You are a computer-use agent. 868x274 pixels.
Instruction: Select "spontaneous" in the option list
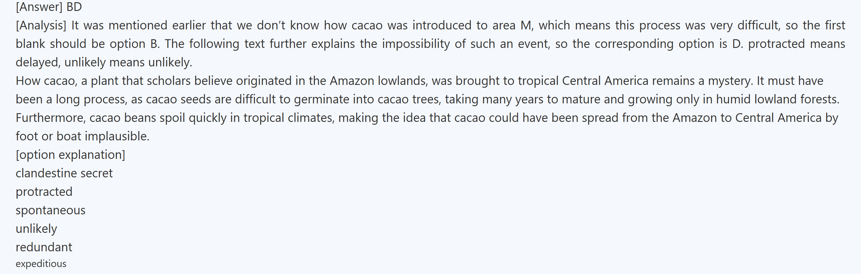pyautogui.click(x=50, y=210)
